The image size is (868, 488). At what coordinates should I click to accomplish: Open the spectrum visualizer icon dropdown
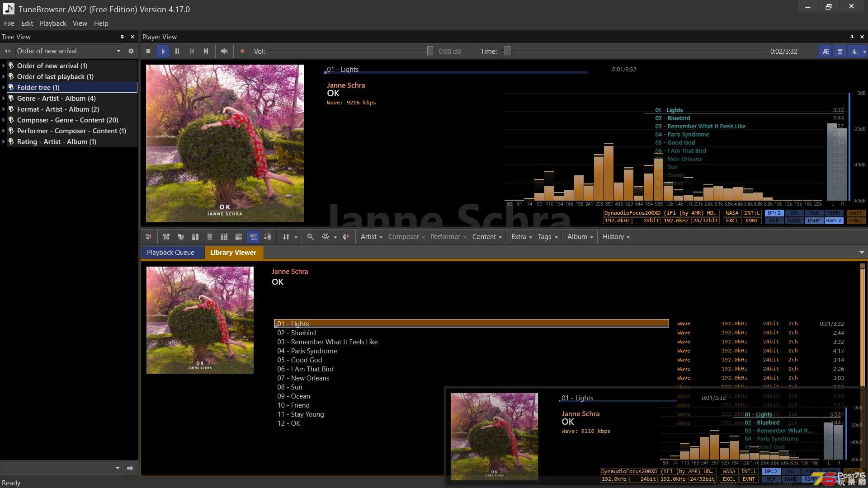864,52
